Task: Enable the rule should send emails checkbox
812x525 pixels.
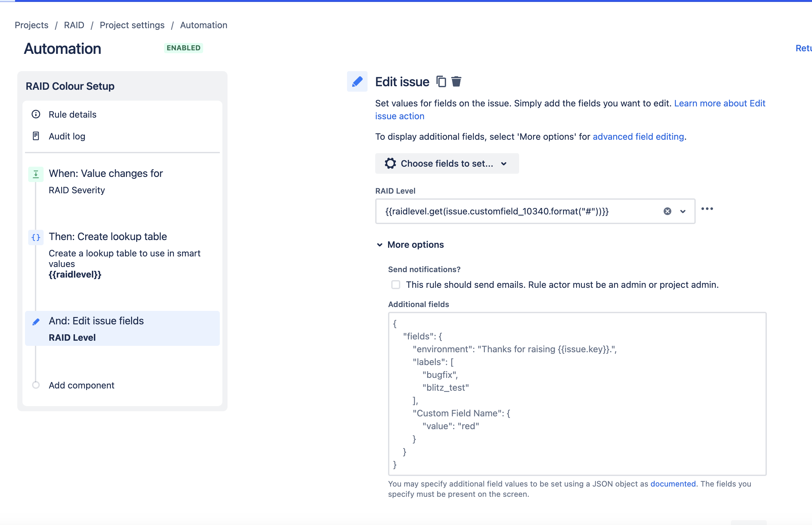Action: coord(396,285)
